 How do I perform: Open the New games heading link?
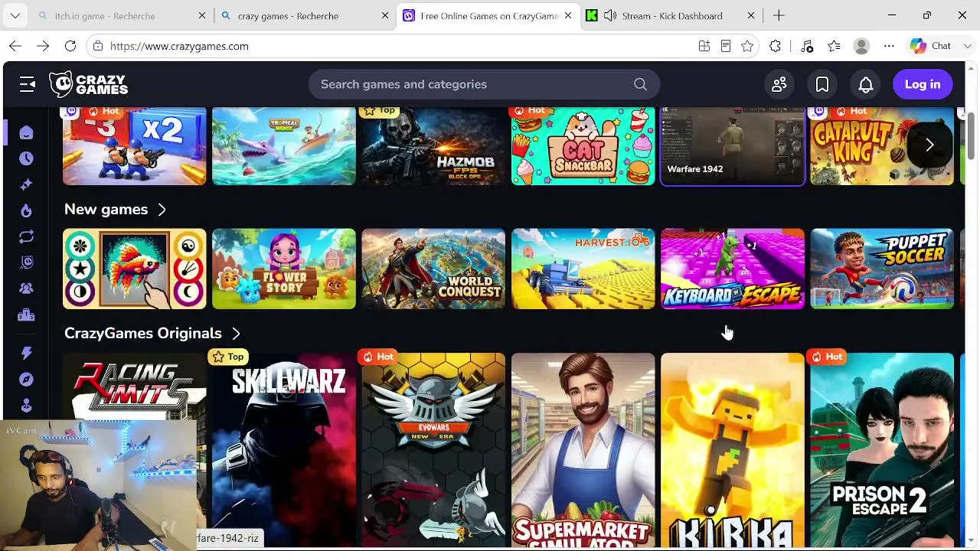click(106, 210)
